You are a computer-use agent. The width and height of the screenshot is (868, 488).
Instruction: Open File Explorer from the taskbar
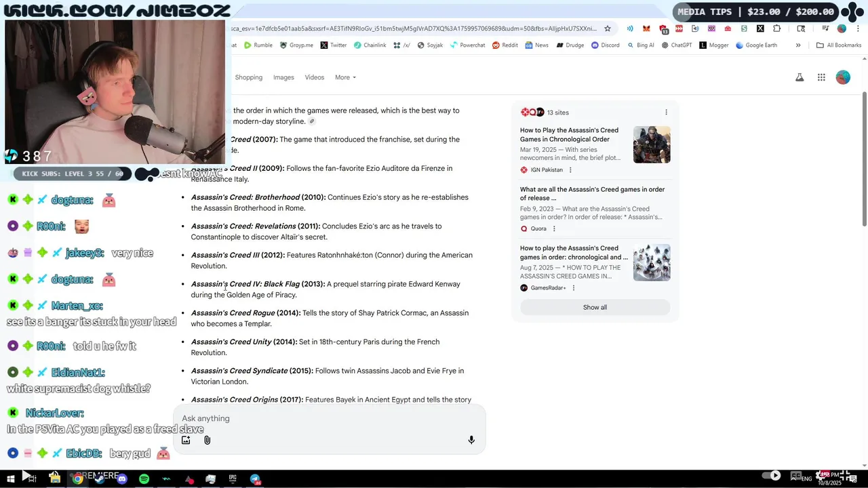pyautogui.click(x=55, y=479)
